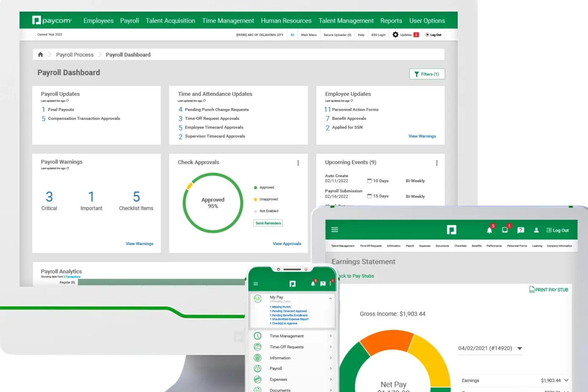
Task: Refresh Payroll Warnings last-updated icon
Action: pos(68,168)
